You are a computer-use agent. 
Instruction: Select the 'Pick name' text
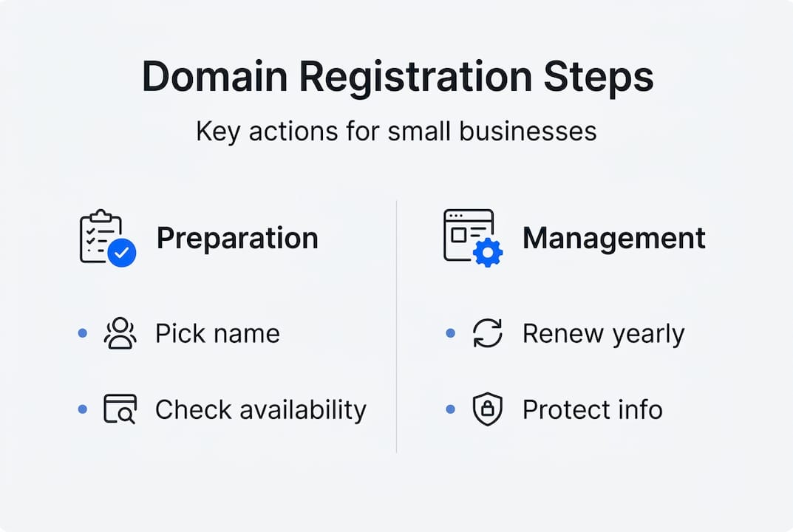click(x=217, y=333)
